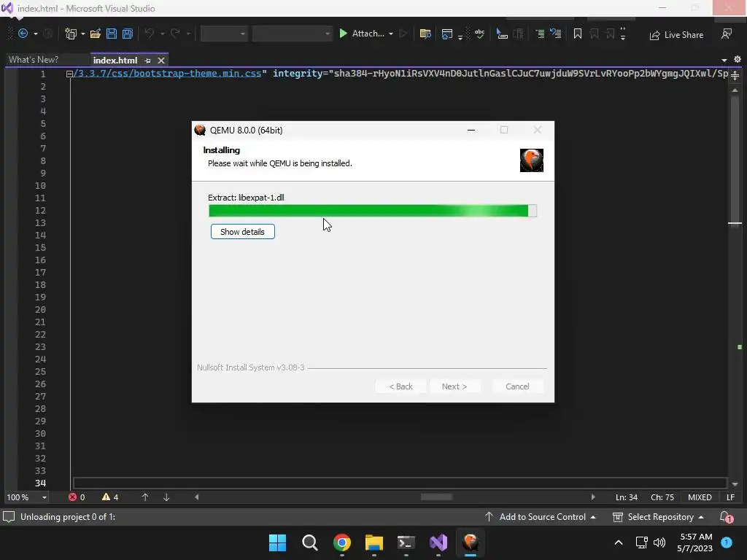The width and height of the screenshot is (747, 560).
Task: Open the Solution Configurations combo box
Action: click(x=224, y=34)
